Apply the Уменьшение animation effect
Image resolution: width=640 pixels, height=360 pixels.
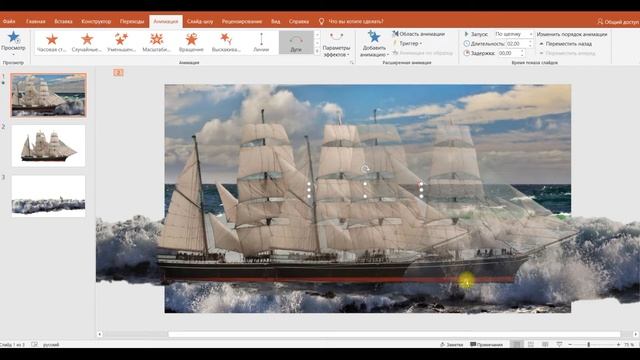(121, 42)
